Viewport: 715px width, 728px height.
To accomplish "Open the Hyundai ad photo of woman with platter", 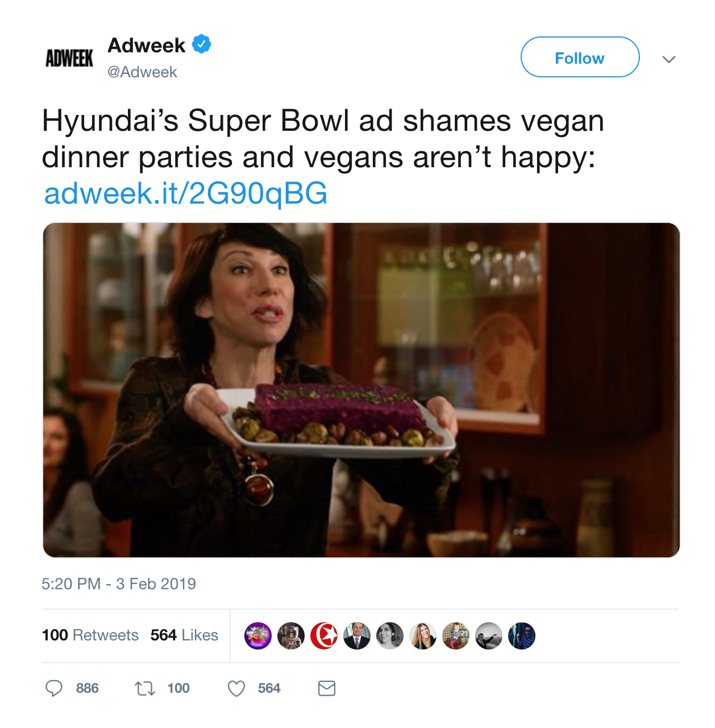I will pos(361,390).
